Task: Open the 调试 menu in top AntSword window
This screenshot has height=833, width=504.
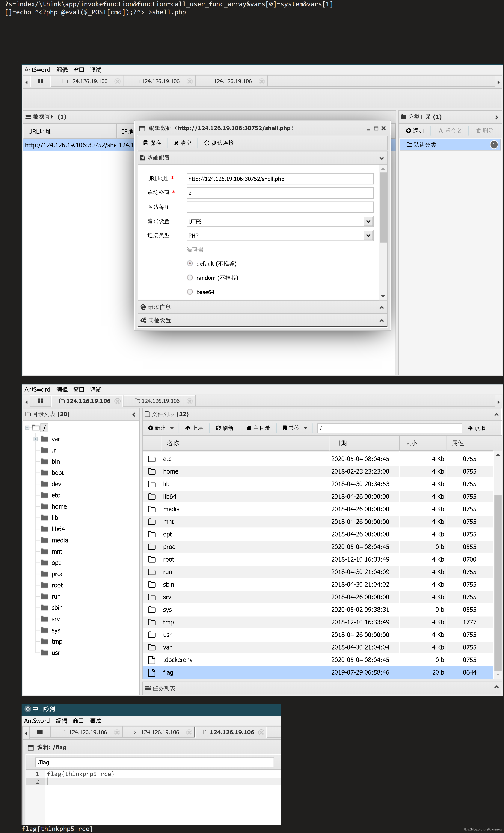Action: pos(96,70)
